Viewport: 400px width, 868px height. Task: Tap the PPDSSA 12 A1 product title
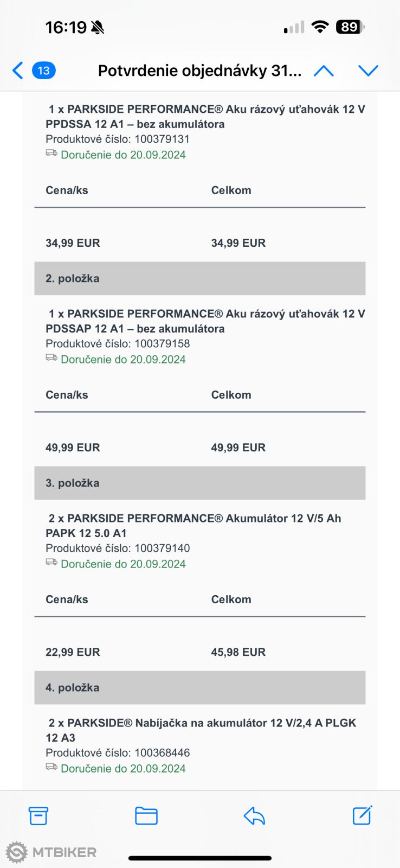point(206,117)
